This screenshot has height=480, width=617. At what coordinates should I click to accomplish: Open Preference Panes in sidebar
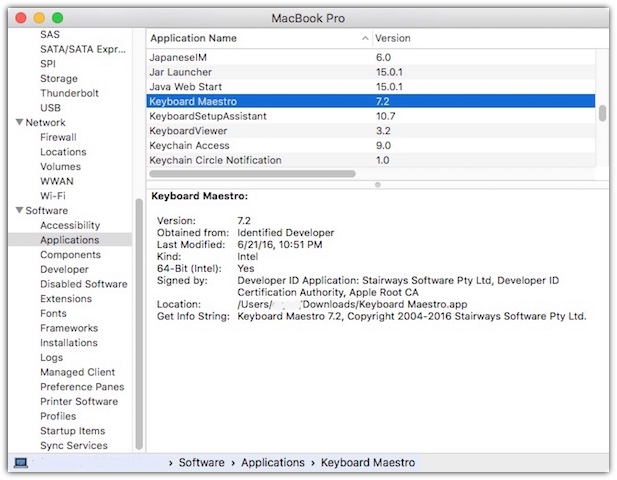click(x=82, y=387)
